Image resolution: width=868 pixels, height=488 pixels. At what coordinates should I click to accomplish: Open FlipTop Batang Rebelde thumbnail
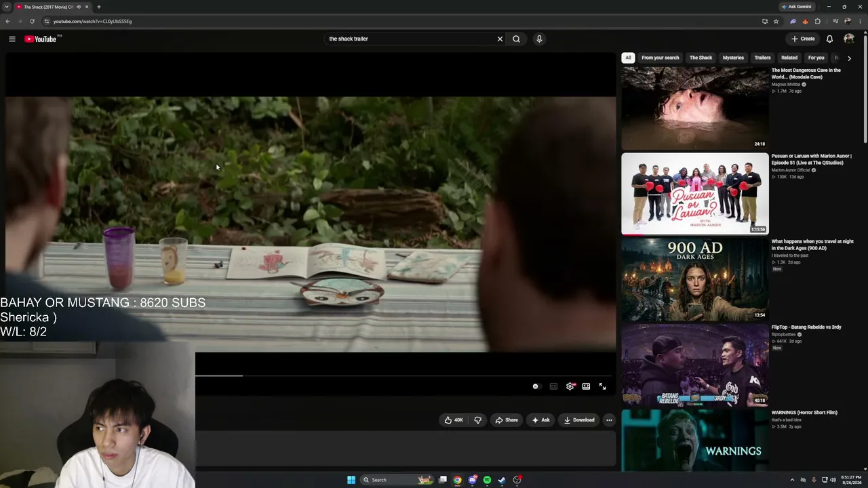695,365
